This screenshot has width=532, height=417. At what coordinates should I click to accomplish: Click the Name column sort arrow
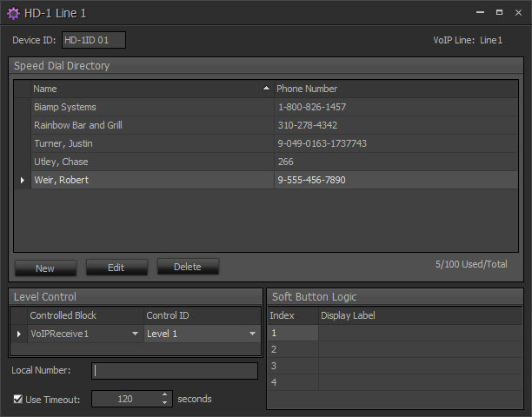click(266, 89)
